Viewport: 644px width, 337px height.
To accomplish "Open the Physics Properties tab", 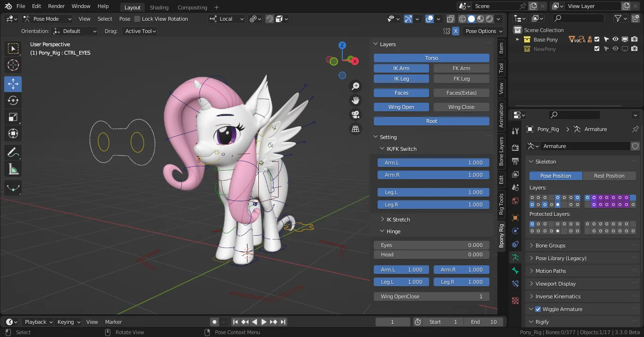I will tap(515, 244).
